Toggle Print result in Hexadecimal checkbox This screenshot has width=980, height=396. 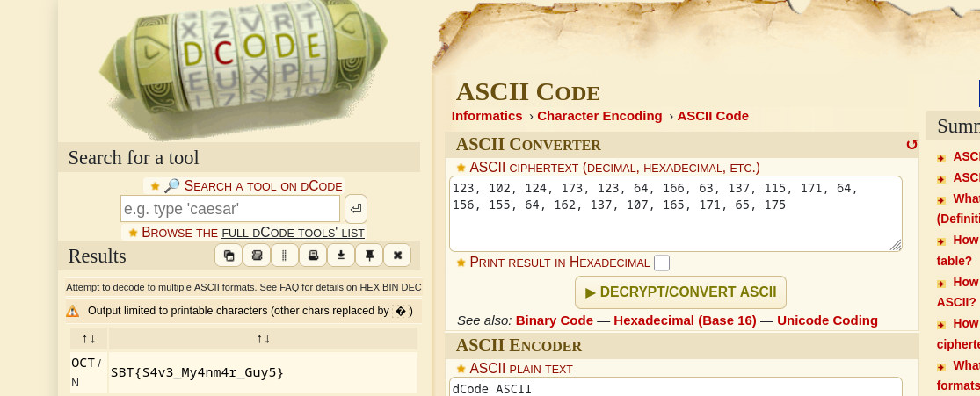(x=662, y=263)
